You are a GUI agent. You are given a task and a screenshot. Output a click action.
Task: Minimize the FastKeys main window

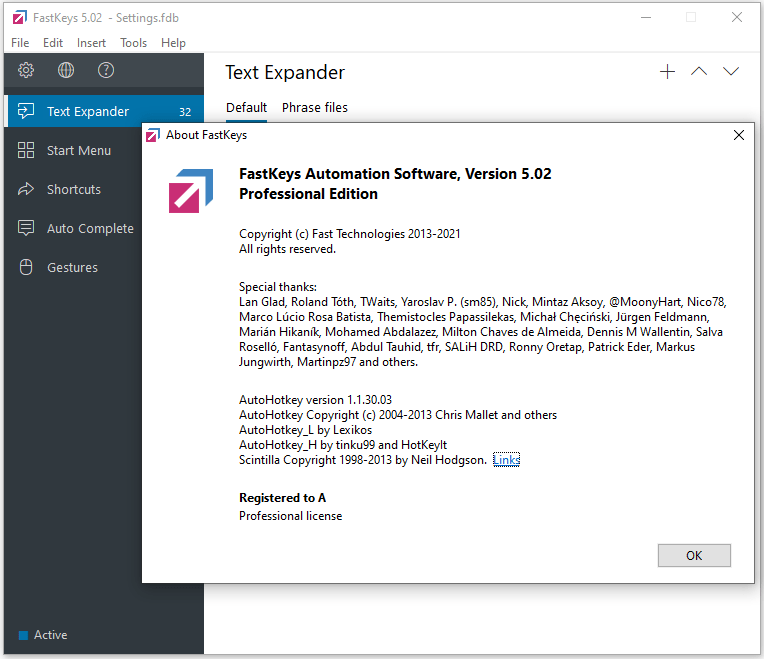[x=646, y=18]
